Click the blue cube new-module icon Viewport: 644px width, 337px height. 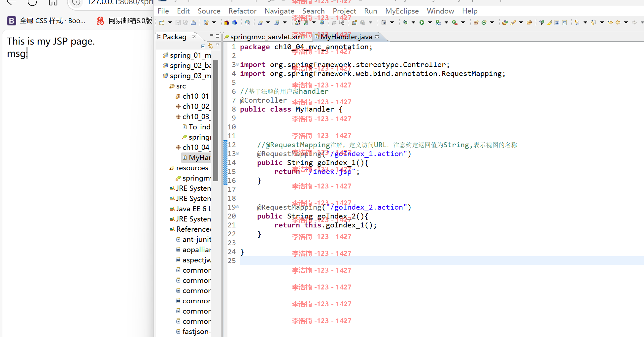(x=235, y=22)
